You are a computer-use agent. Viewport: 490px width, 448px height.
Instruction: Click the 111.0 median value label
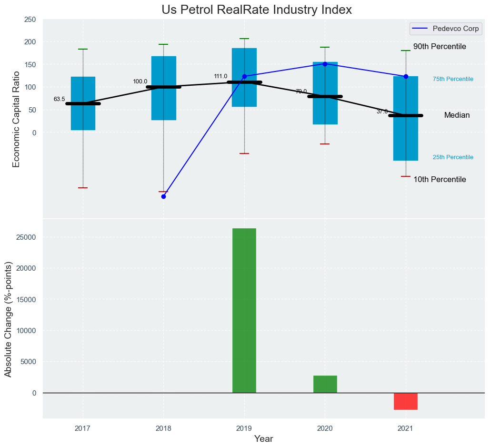tap(220, 76)
